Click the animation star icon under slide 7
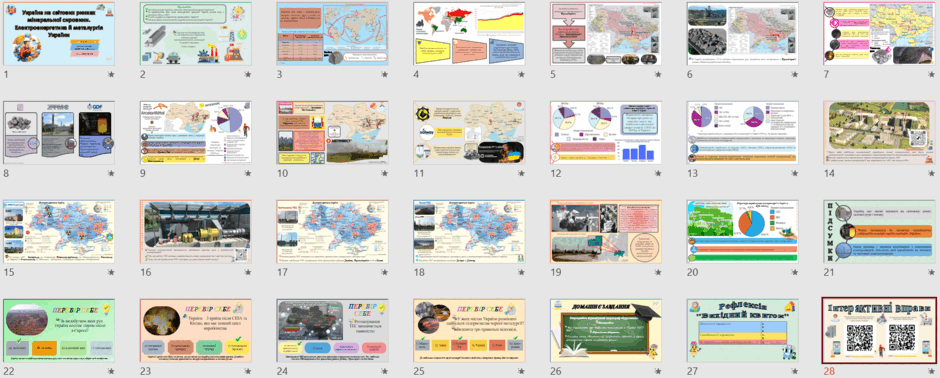Viewport: 940px width, 378px height. pyautogui.click(x=931, y=74)
